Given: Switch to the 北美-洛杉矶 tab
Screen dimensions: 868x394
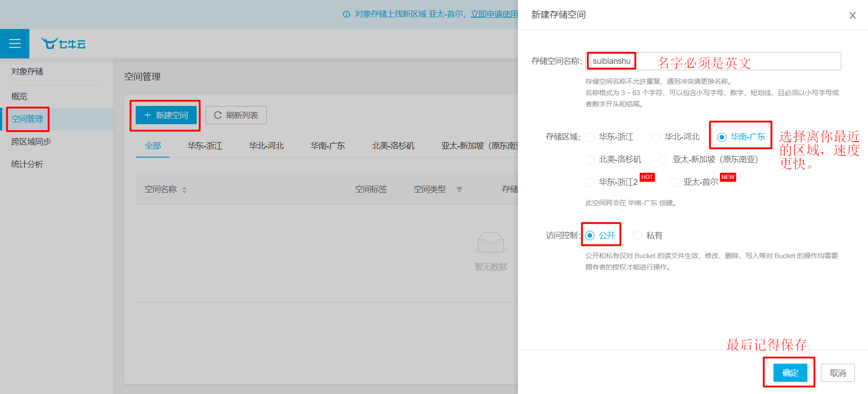Looking at the screenshot, I should (x=393, y=146).
